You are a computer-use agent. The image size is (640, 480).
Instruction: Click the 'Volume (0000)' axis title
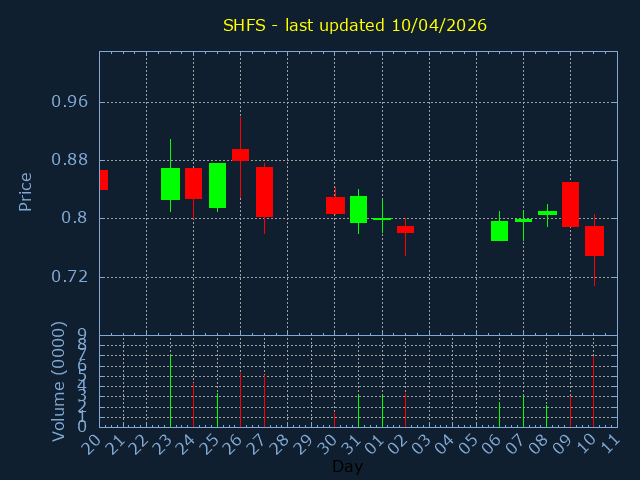[58, 380]
